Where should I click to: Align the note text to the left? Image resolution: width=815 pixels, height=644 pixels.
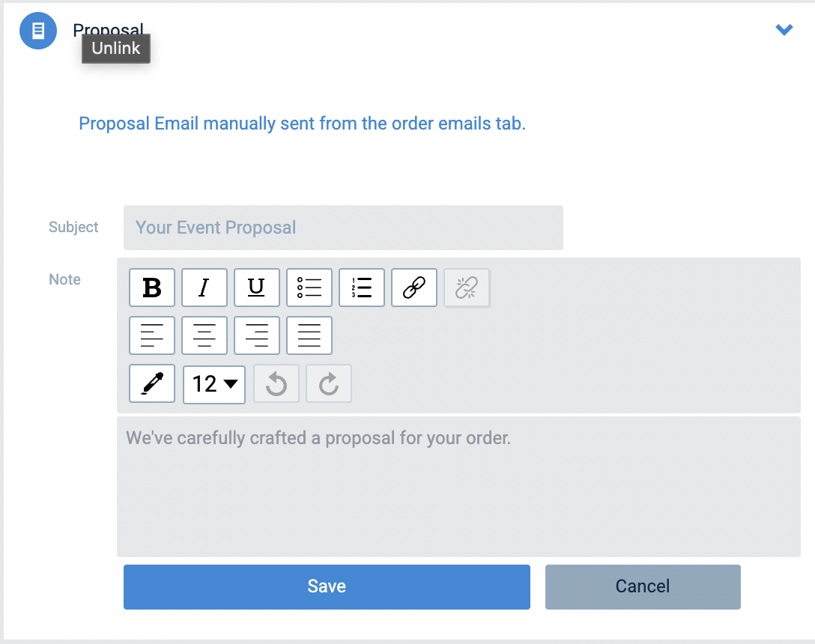(152, 335)
